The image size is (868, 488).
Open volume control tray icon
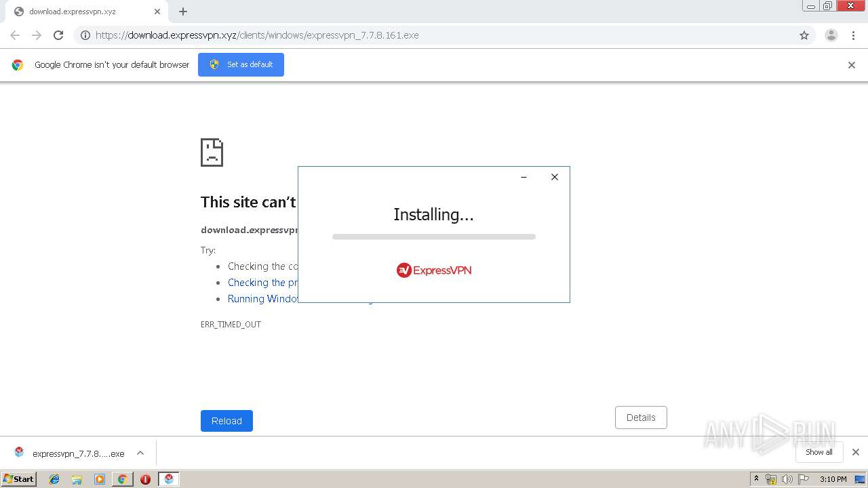(x=787, y=479)
